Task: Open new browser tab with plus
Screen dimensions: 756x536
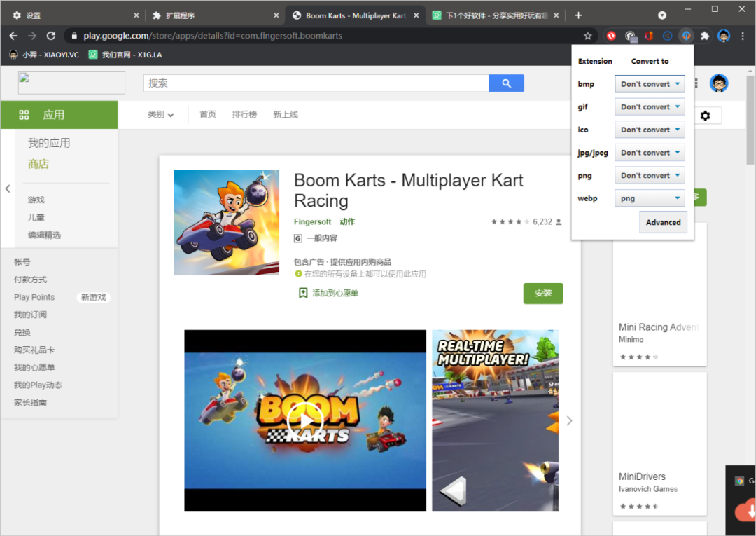Action: coord(578,15)
